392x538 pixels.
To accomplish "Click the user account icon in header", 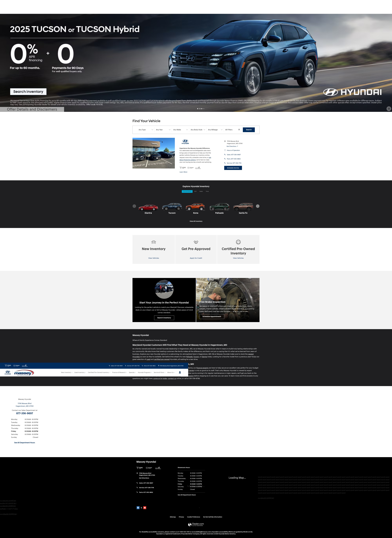I will [180, 372].
